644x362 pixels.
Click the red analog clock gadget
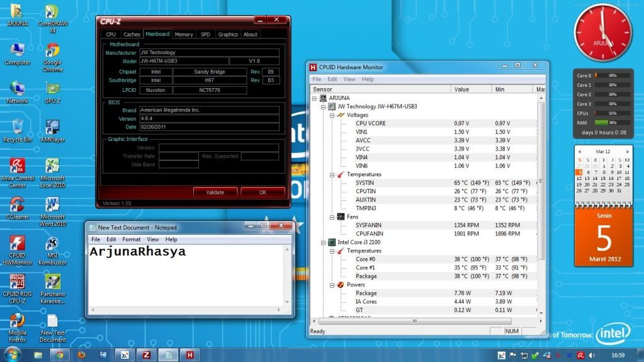pos(603,33)
